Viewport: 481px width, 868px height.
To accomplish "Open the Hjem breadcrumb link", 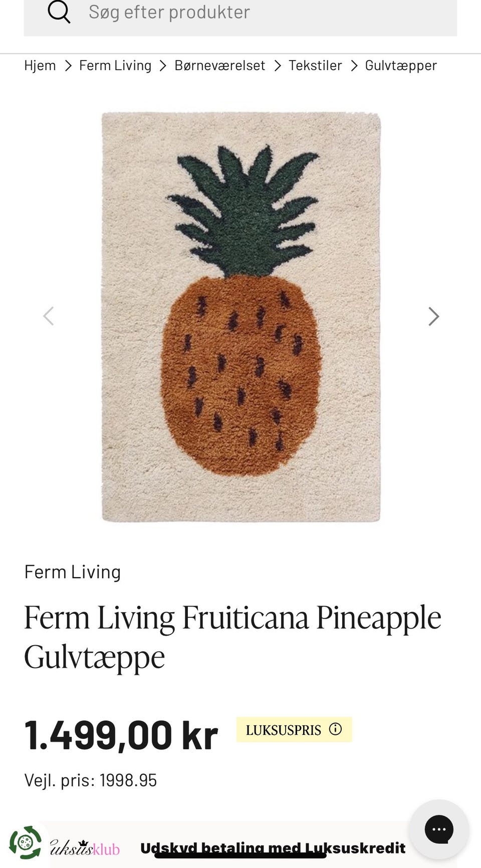I will point(40,66).
